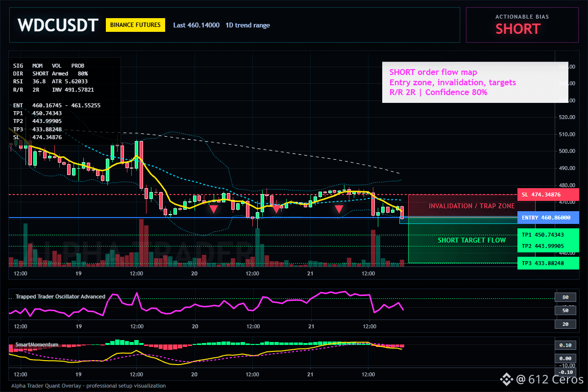Click the ACTIONABLE BIAS heading

522,17
